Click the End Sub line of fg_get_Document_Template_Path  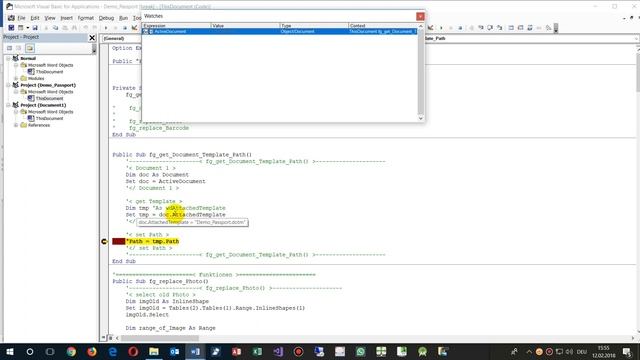[x=124, y=261]
